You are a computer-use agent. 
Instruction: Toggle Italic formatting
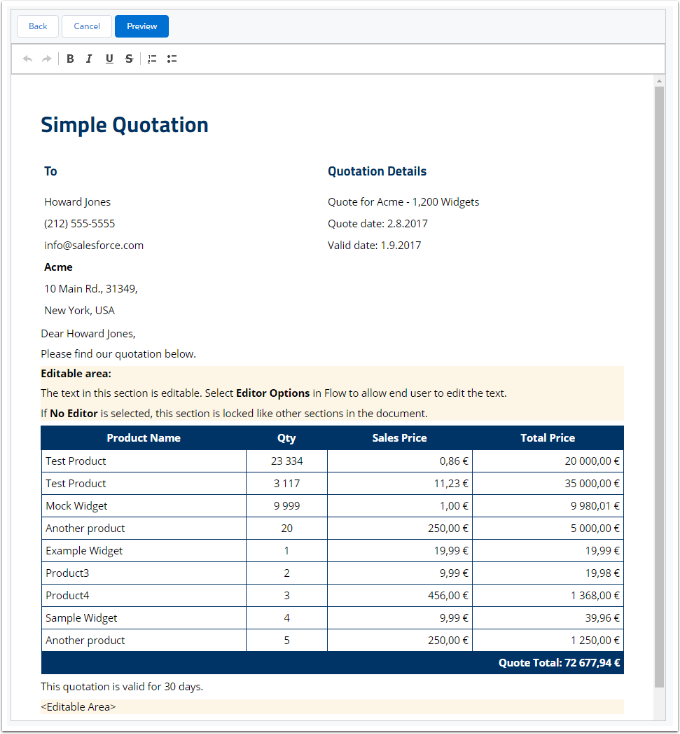[89, 59]
